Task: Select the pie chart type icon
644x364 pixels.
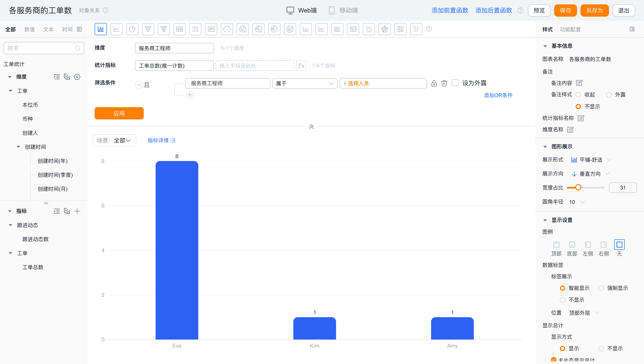Action: (132, 29)
